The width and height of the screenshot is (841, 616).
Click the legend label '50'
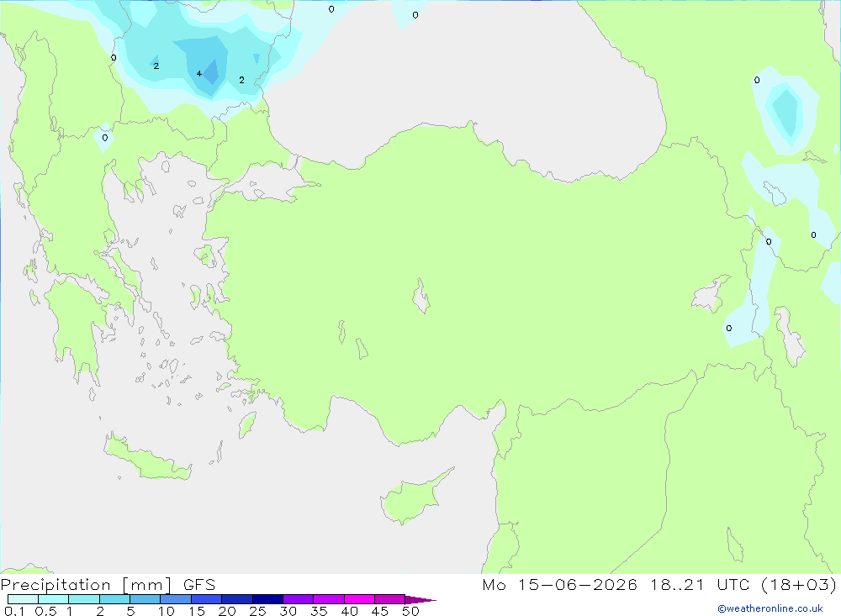pos(411,611)
